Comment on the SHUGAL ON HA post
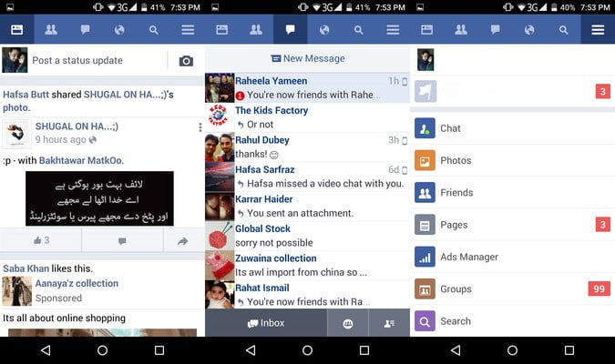 tap(122, 240)
